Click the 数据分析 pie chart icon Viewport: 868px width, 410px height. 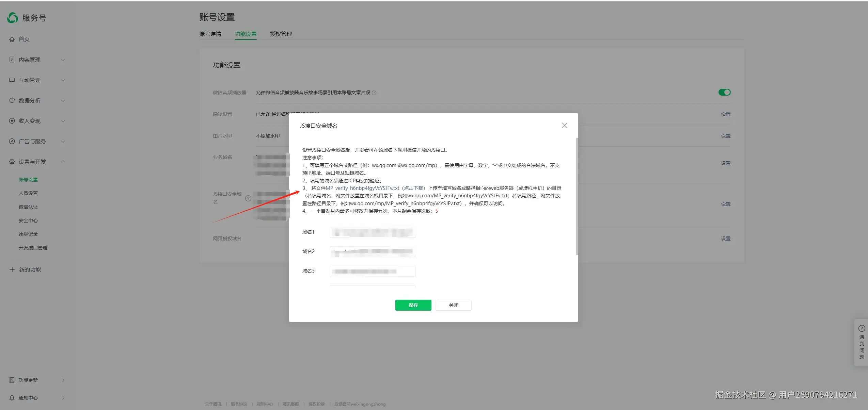[x=12, y=100]
